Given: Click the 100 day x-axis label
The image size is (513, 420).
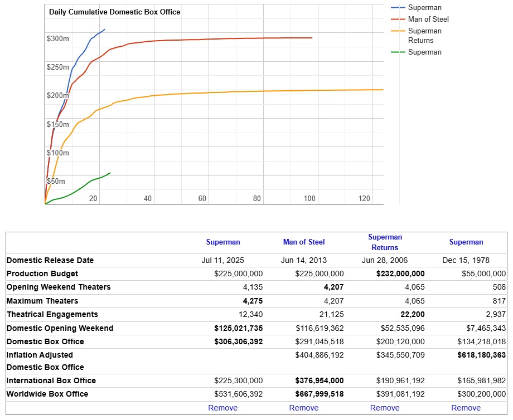Looking at the screenshot, I should tap(309, 199).
